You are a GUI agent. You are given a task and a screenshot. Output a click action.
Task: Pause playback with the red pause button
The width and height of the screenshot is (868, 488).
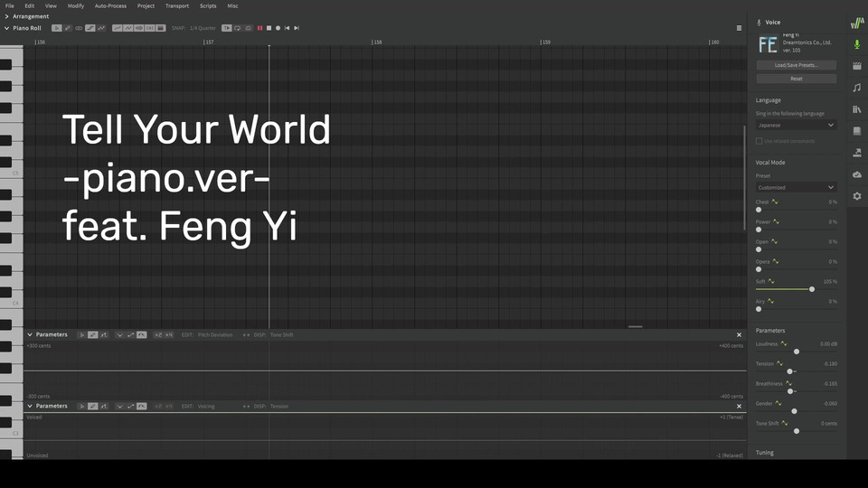259,28
